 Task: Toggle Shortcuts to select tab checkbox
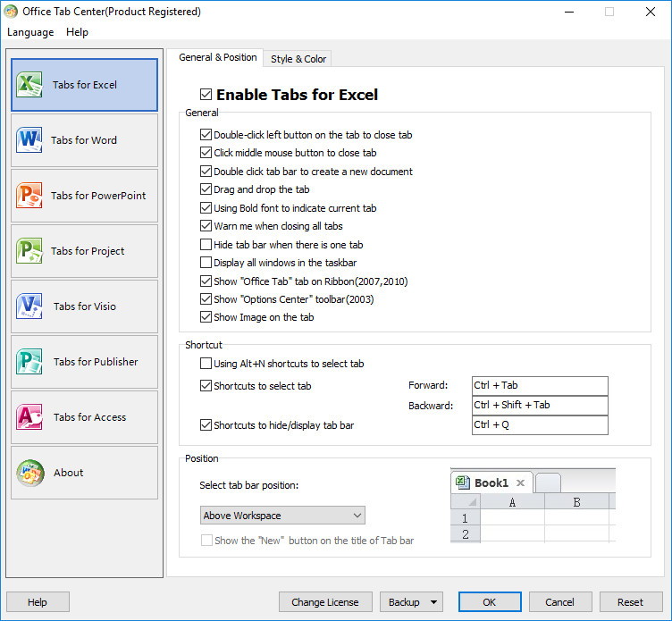point(206,386)
